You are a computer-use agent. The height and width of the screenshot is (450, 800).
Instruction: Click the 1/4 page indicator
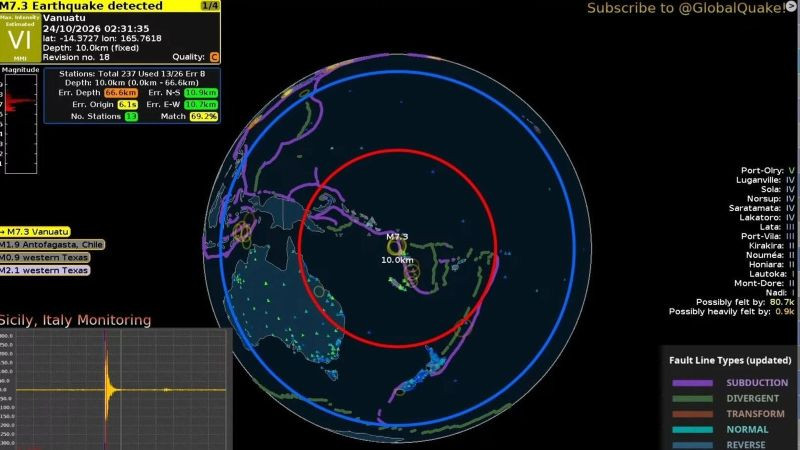coord(210,6)
